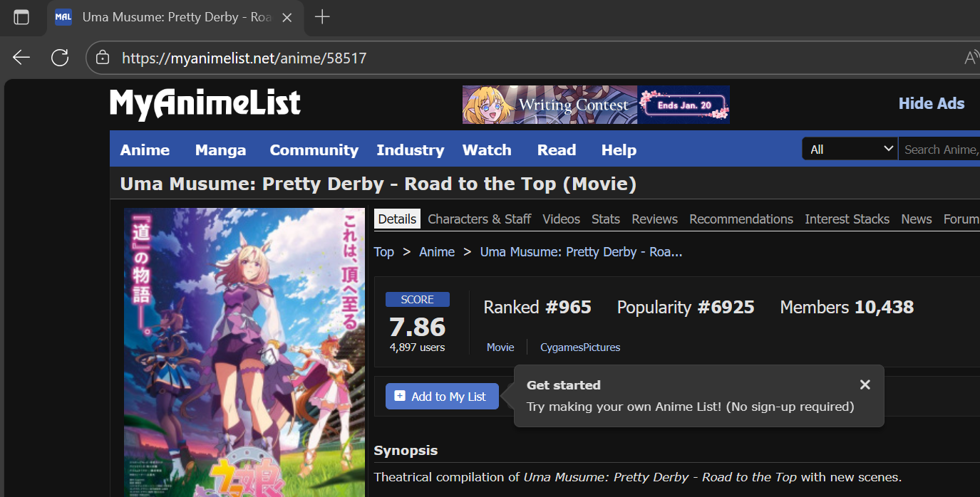Image resolution: width=980 pixels, height=497 pixels.
Task: Click the Add to My List button
Action: coord(443,397)
